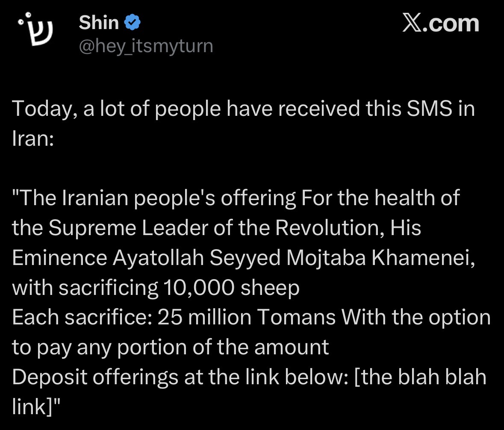The width and height of the screenshot is (504, 430).
Task: Click "25 million Tomans" in the post
Action: [x=247, y=317]
